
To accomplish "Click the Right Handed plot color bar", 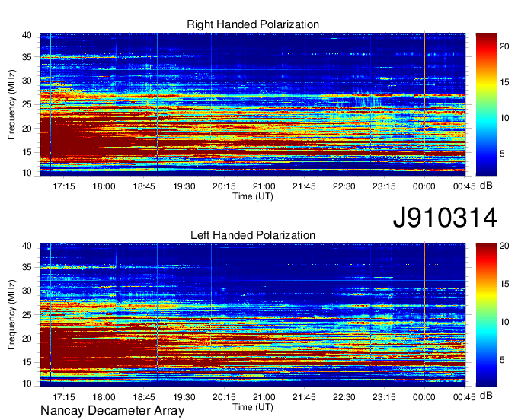I will click(x=486, y=104).
